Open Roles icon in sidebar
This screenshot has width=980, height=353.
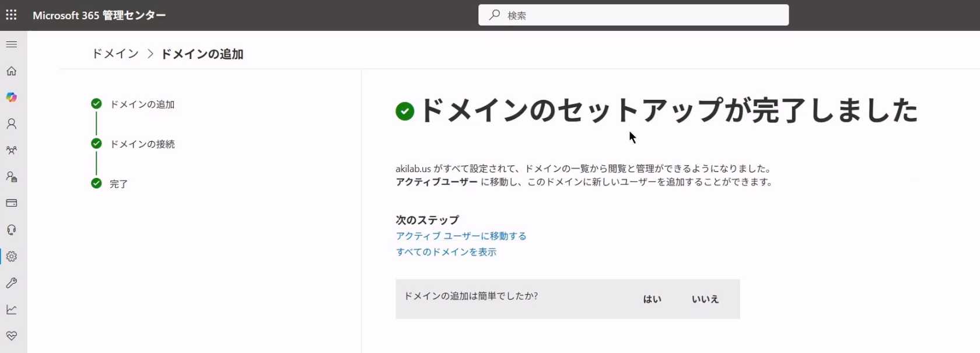(12, 177)
